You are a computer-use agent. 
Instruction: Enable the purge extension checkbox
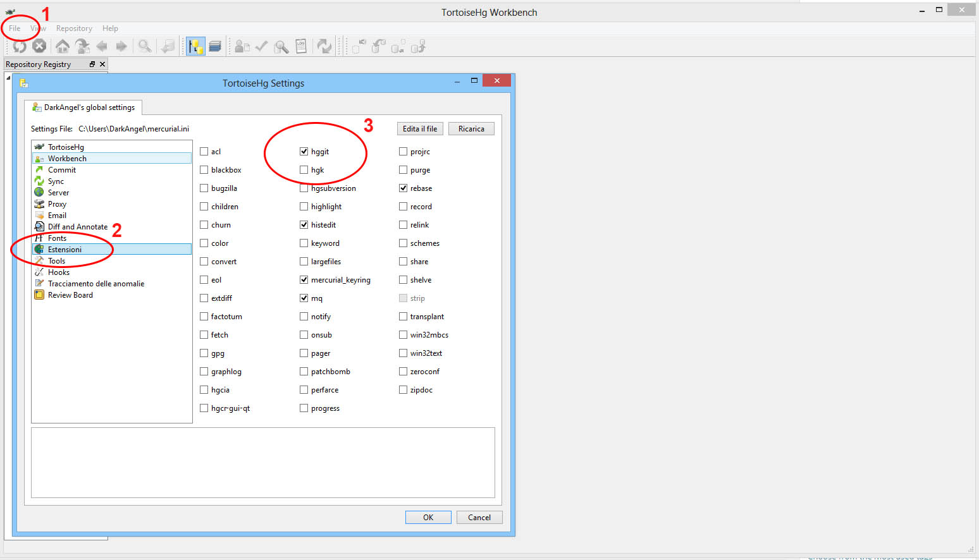(403, 170)
